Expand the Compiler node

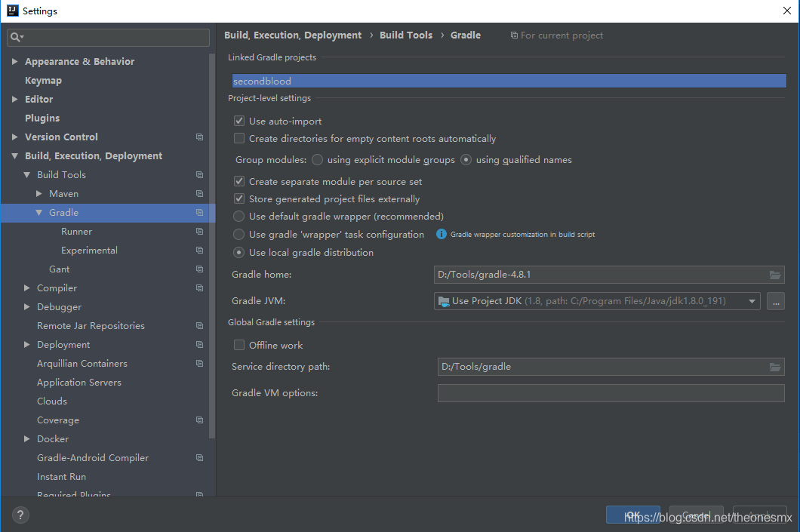tap(27, 288)
